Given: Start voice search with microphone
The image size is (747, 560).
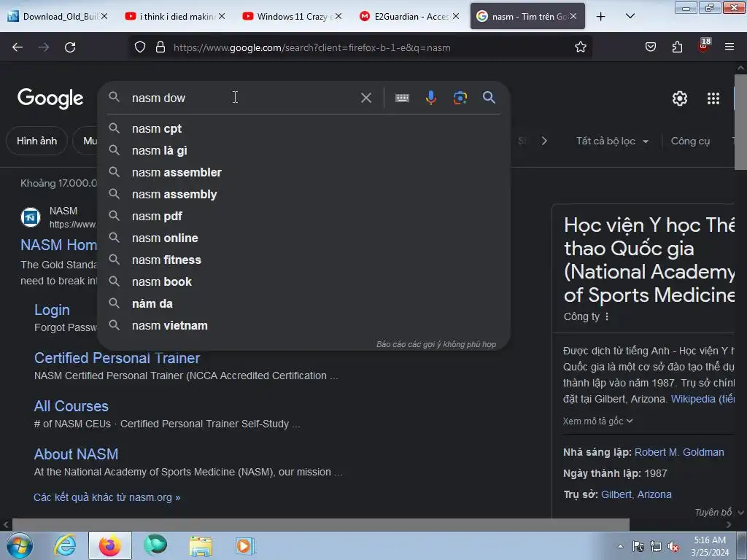Looking at the screenshot, I should click(x=430, y=98).
